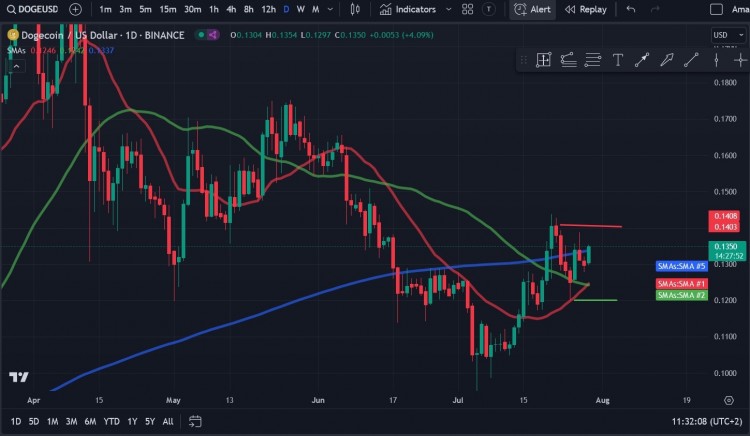The height and width of the screenshot is (436, 750).
Task: Switch to the 8h interval
Action: pos(249,9)
